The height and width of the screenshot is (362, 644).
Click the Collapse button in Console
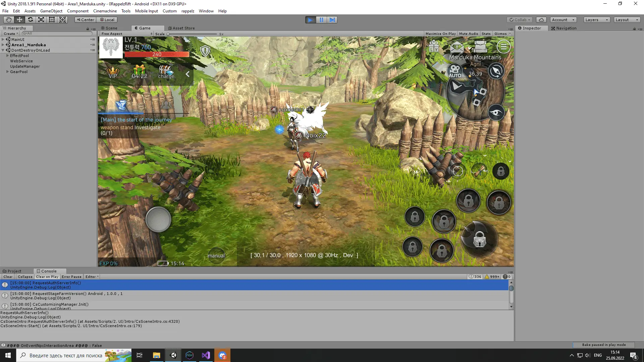click(x=25, y=277)
